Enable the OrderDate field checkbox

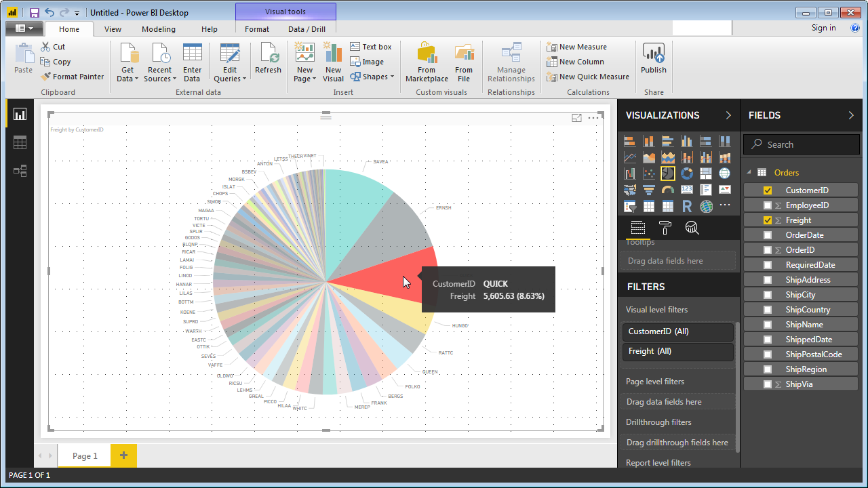[767, 235]
